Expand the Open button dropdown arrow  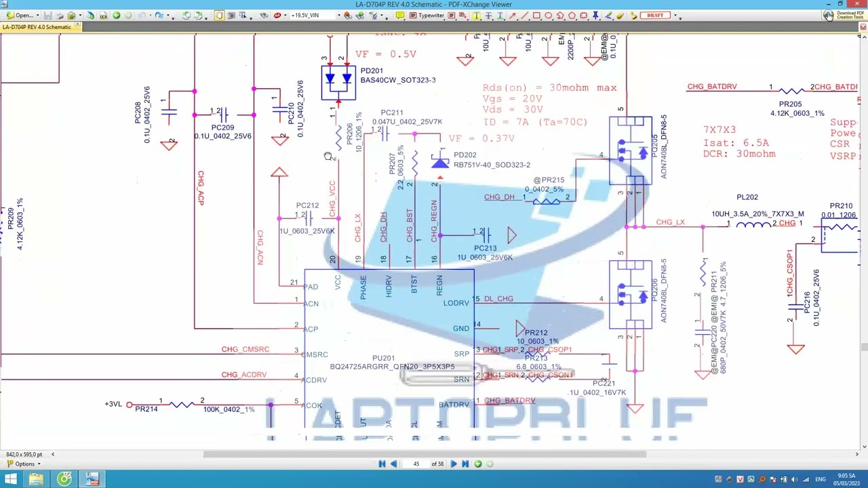(37, 15)
